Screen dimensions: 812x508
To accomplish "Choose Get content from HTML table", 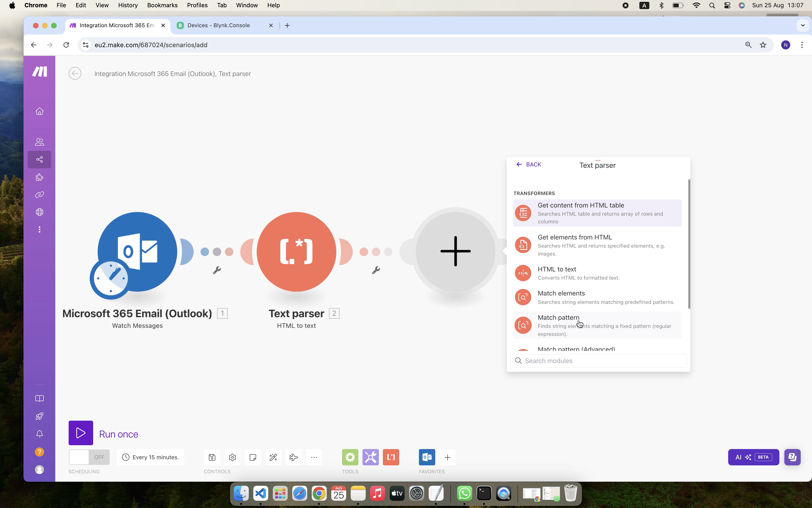I will click(597, 213).
